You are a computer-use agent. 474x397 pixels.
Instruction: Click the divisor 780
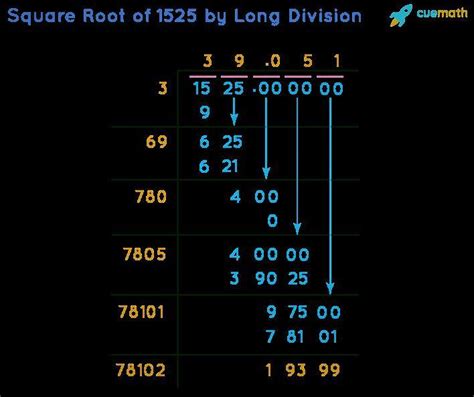point(151,196)
